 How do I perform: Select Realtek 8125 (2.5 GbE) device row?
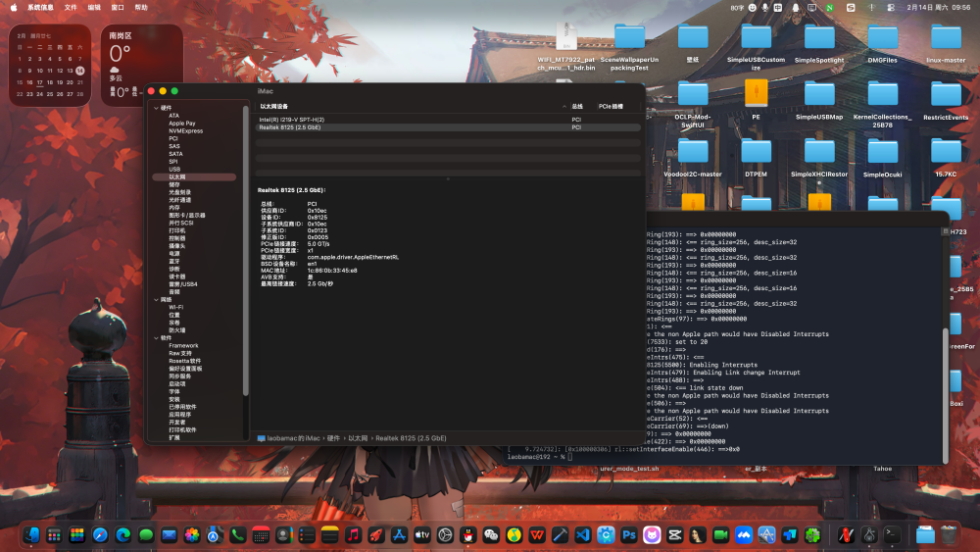click(x=448, y=127)
